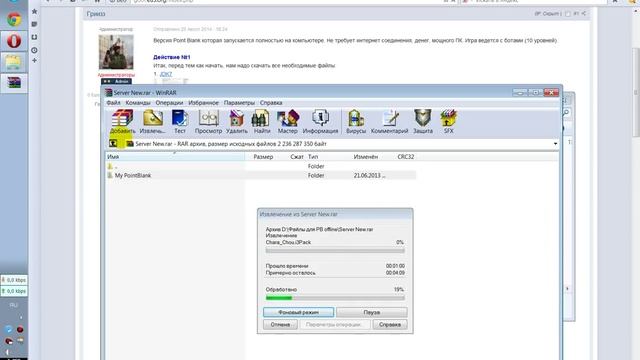Sort by the CRC32 column header
The image size is (640, 360).
[406, 157]
